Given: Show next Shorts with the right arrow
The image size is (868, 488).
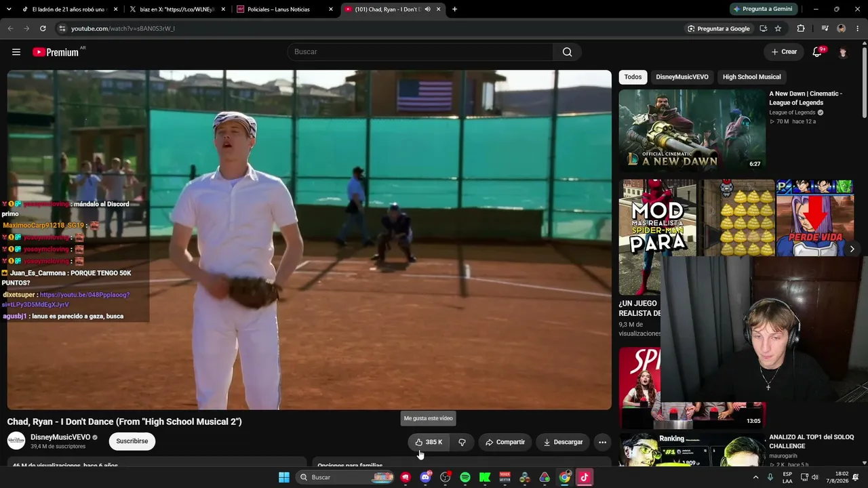Looking at the screenshot, I should [x=852, y=249].
